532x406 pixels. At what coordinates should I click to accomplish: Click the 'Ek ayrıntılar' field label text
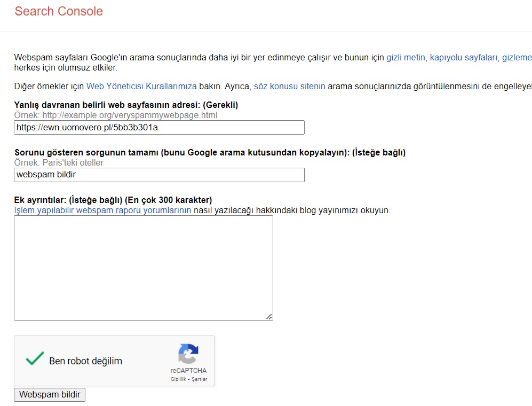tap(113, 200)
